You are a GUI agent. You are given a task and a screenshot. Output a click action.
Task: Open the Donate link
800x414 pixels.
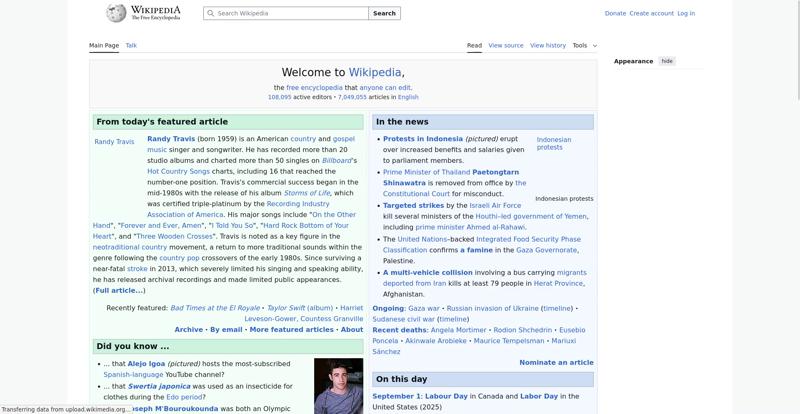pos(615,13)
